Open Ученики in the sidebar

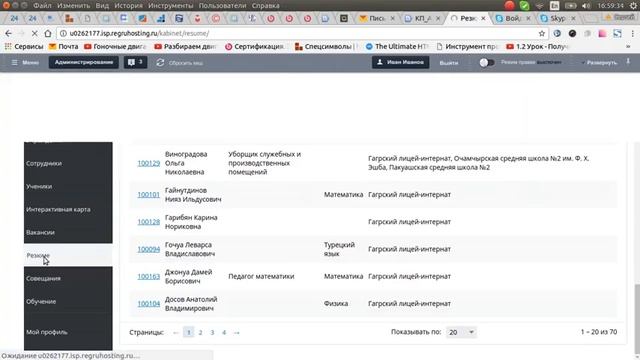[x=68, y=187]
